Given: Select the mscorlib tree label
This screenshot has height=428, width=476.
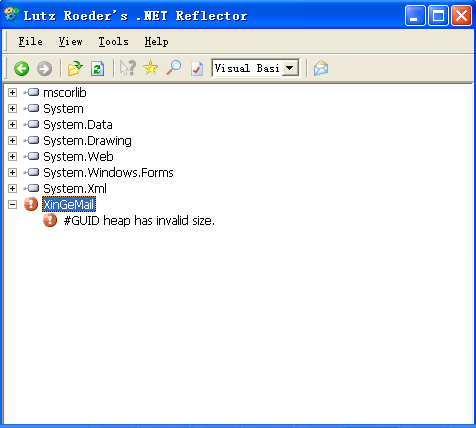Looking at the screenshot, I should coord(65,93).
